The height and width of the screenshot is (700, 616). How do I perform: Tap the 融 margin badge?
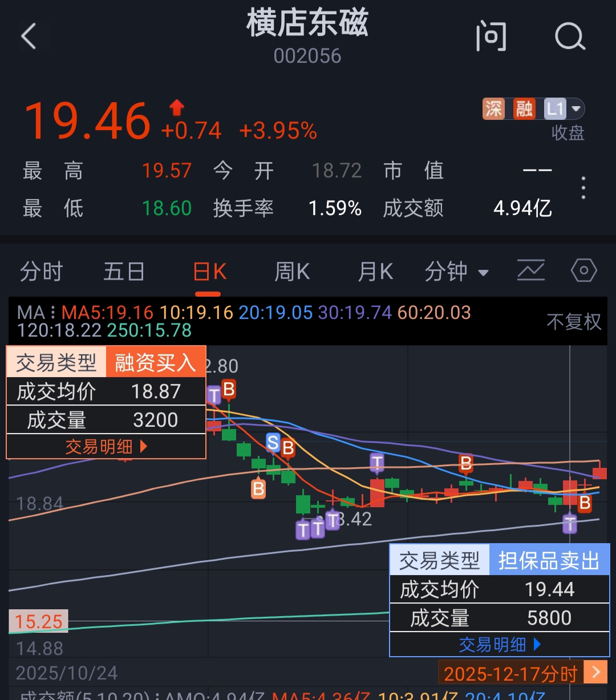524,108
